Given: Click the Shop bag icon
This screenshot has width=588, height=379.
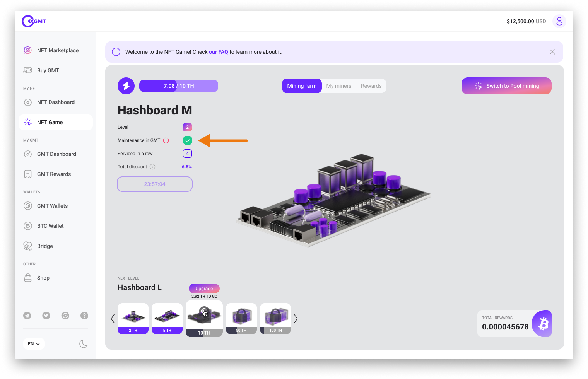Looking at the screenshot, I should 28,278.
